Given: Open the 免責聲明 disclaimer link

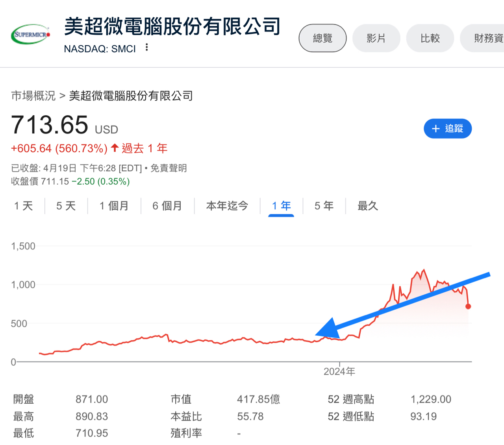Looking at the screenshot, I should 169,168.
